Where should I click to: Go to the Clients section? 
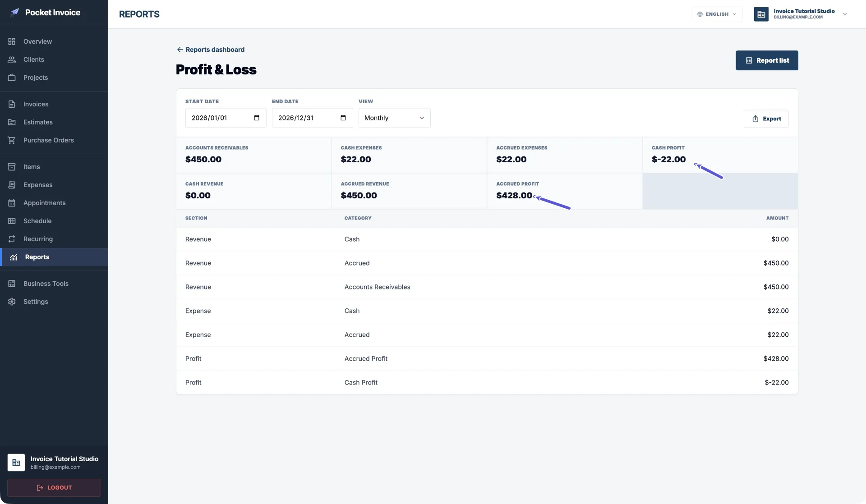54,60
